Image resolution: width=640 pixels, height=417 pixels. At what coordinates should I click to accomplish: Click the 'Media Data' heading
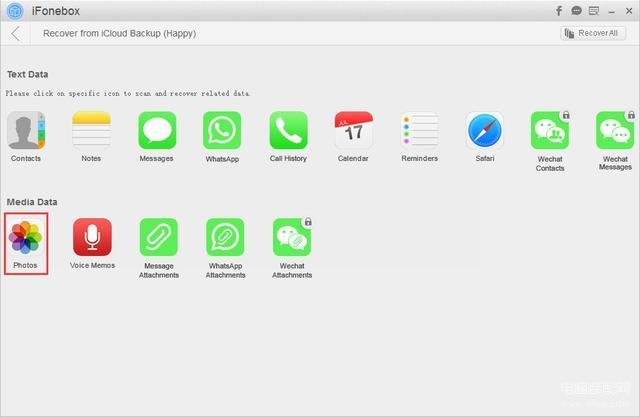click(32, 202)
